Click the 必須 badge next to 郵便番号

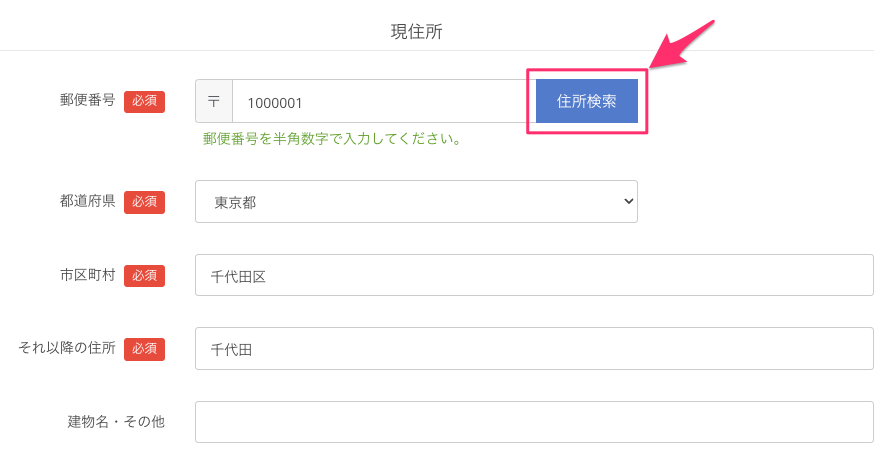point(144,101)
